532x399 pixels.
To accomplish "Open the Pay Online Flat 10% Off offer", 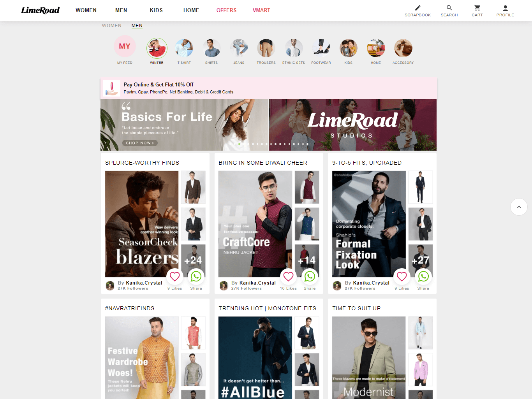I will point(269,88).
